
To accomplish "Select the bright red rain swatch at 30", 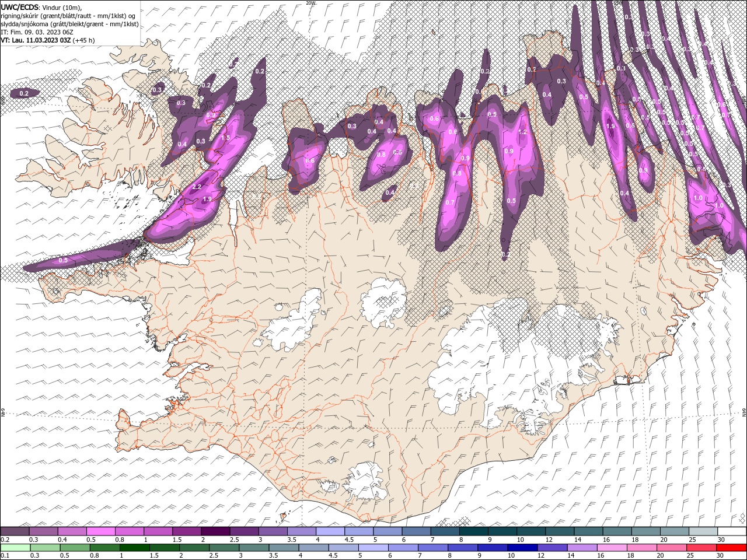I will pyautogui.click(x=731, y=548).
